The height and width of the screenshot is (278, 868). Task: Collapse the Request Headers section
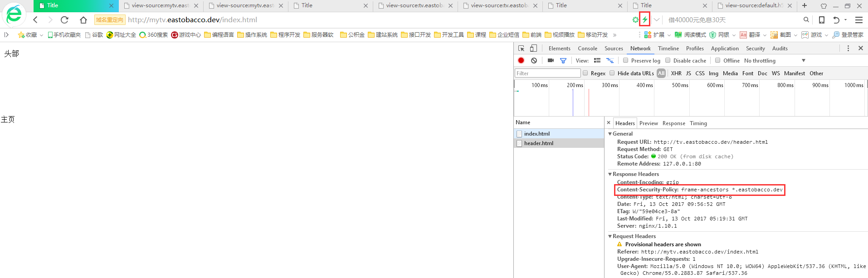coord(610,236)
